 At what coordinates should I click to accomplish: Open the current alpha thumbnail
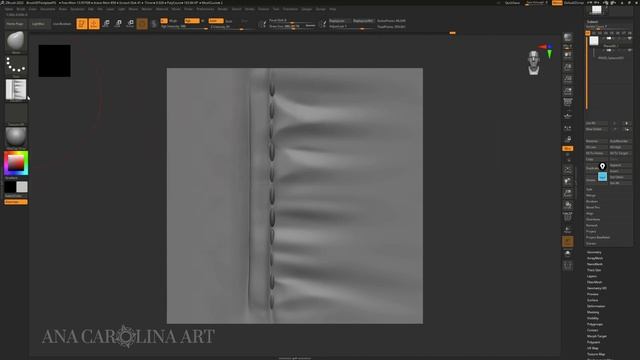16,90
